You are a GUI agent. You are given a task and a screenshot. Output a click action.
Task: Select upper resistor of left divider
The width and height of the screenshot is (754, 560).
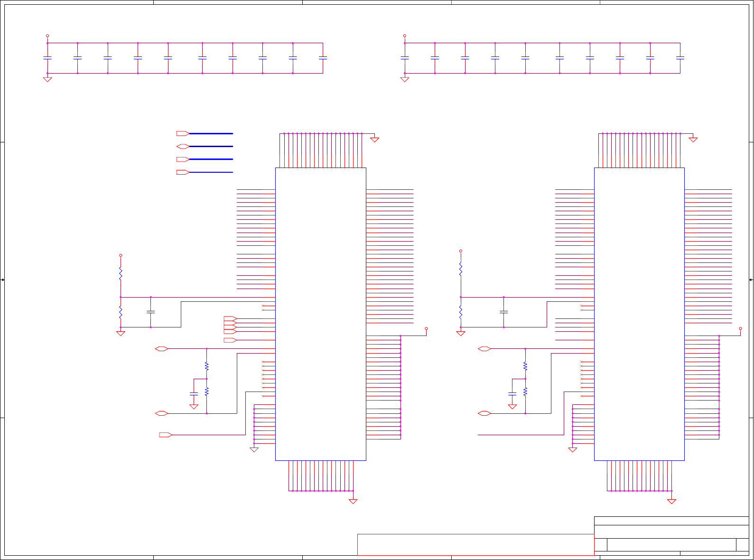pyautogui.click(x=121, y=274)
